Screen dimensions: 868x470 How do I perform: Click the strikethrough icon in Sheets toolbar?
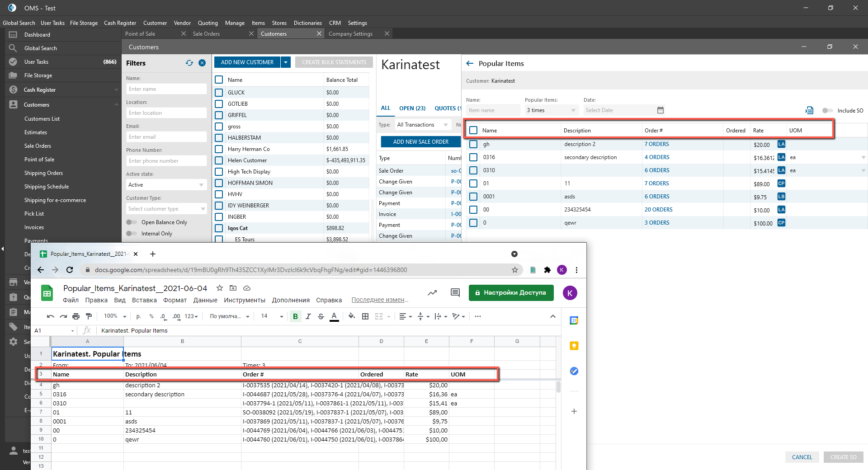[321, 316]
